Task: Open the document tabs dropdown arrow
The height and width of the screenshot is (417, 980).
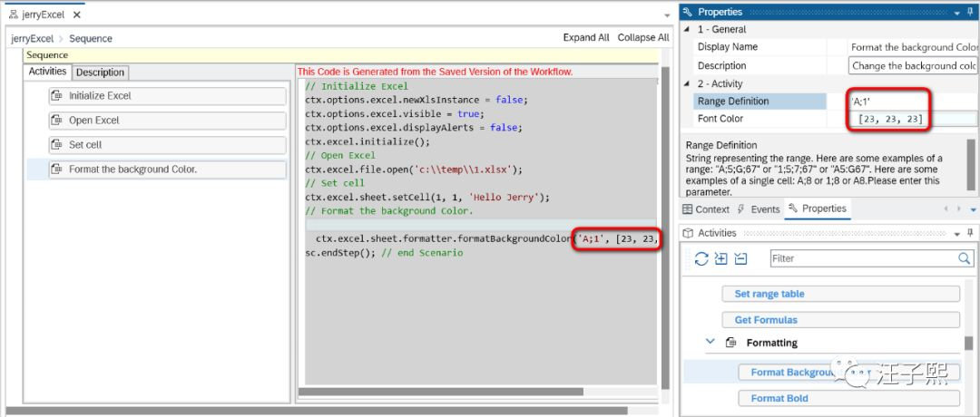Action: tap(667, 15)
